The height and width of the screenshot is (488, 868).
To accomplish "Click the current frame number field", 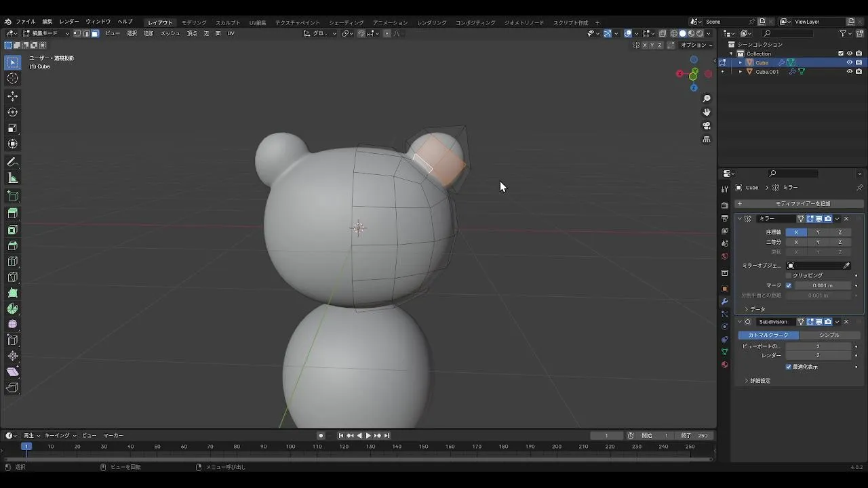I will (x=606, y=436).
